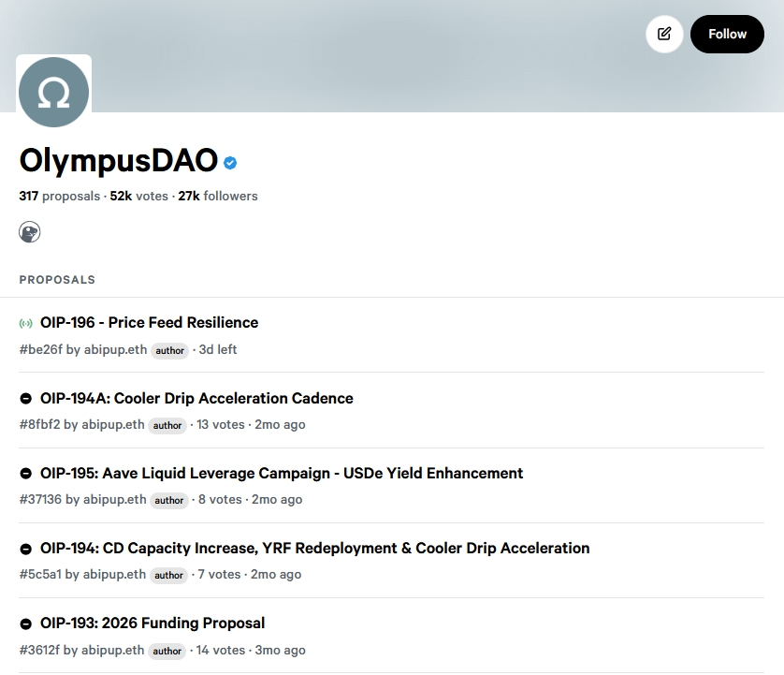
Task: Click abipup.eth on proposal #37136
Action: [x=114, y=499]
